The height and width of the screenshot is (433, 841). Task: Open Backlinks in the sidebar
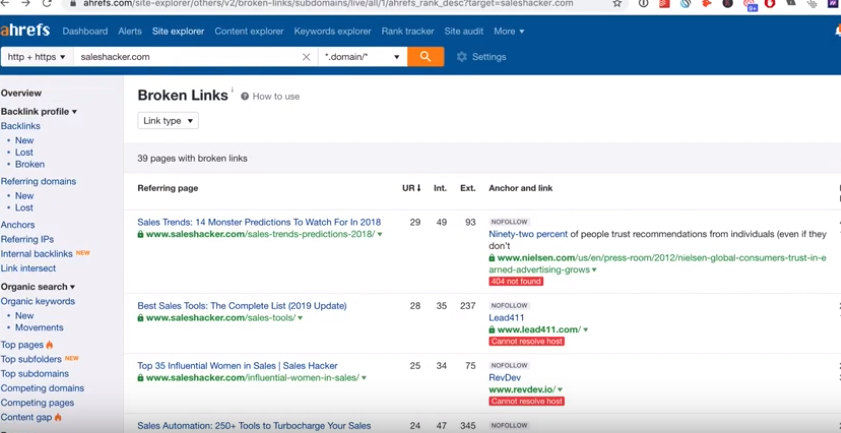tap(20, 126)
